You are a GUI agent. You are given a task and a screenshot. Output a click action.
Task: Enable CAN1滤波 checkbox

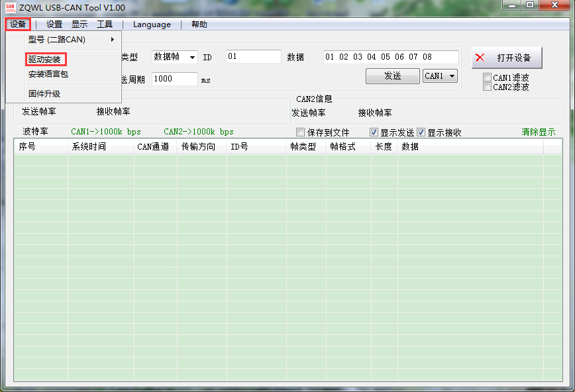(487, 77)
